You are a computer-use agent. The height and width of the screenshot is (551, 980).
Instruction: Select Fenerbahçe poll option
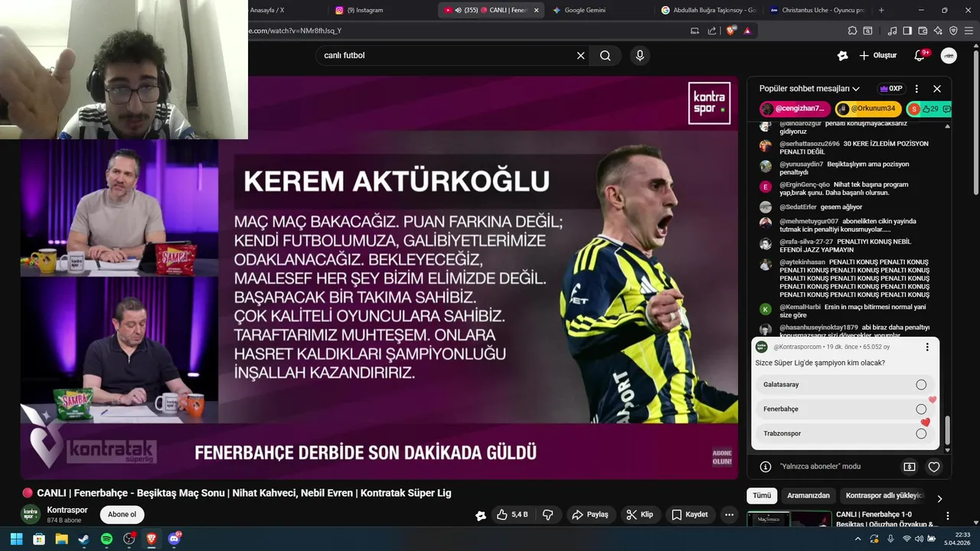coord(844,409)
